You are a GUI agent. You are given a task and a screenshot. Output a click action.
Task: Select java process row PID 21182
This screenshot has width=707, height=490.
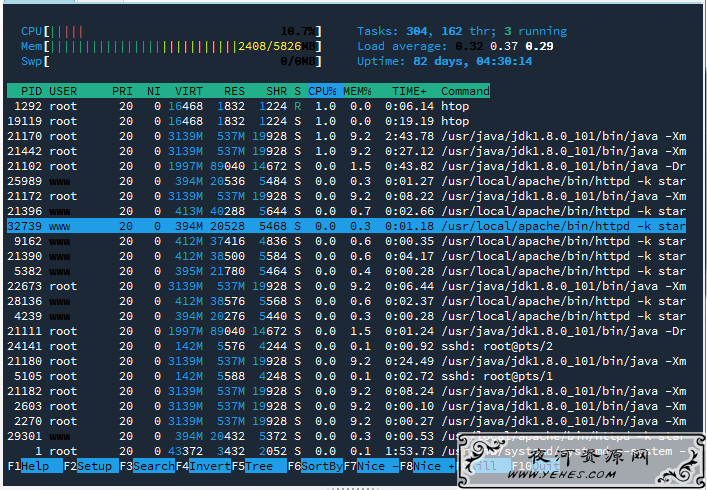pyautogui.click(x=346, y=391)
